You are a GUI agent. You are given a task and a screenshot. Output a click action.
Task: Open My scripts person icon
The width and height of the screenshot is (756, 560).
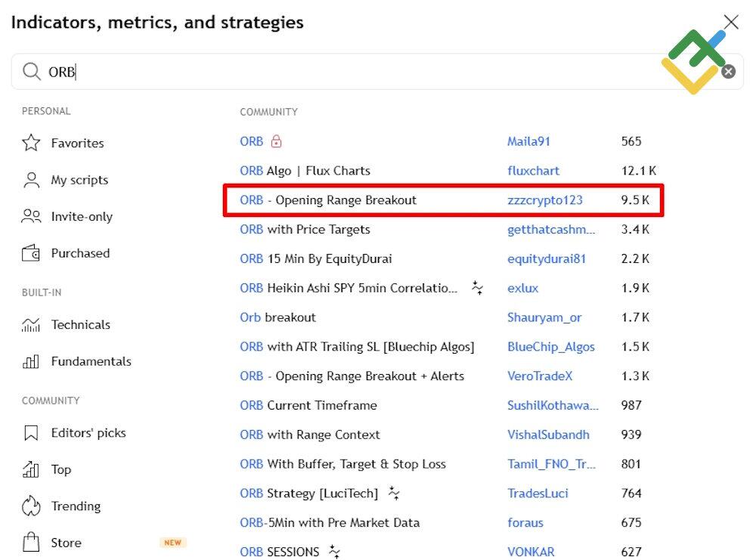[x=31, y=180]
